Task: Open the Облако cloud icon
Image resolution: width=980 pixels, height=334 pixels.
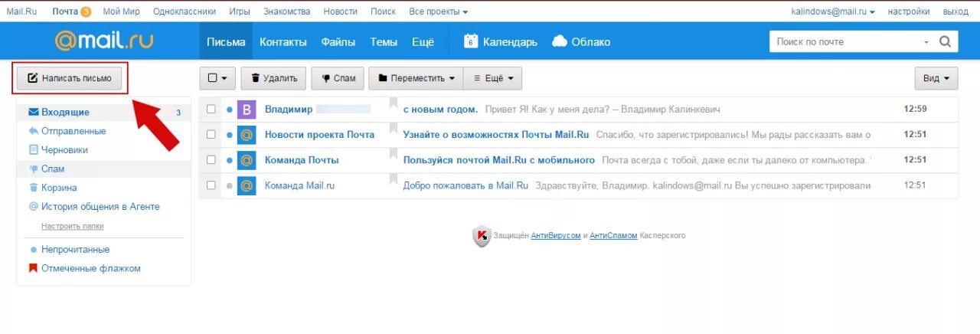Action: pyautogui.click(x=560, y=41)
